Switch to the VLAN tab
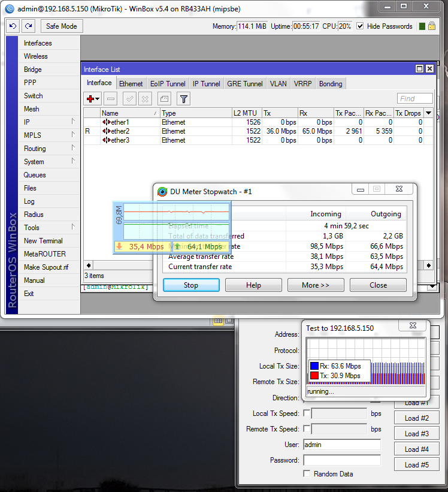Image resolution: width=448 pixels, height=492 pixels. pos(279,84)
